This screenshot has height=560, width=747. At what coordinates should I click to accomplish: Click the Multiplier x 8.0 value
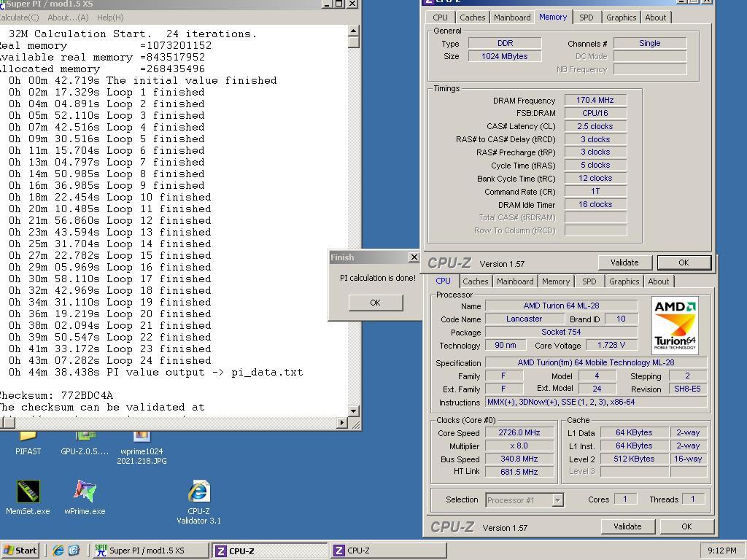coord(519,446)
